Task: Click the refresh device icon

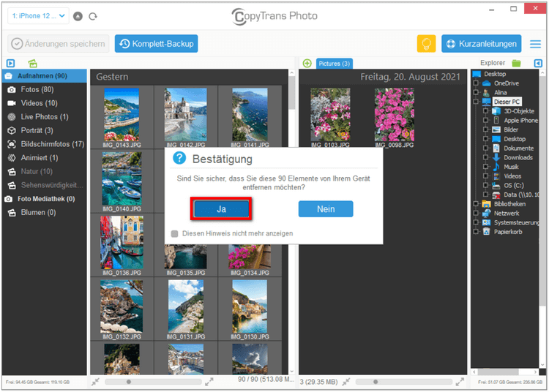Action: click(92, 16)
